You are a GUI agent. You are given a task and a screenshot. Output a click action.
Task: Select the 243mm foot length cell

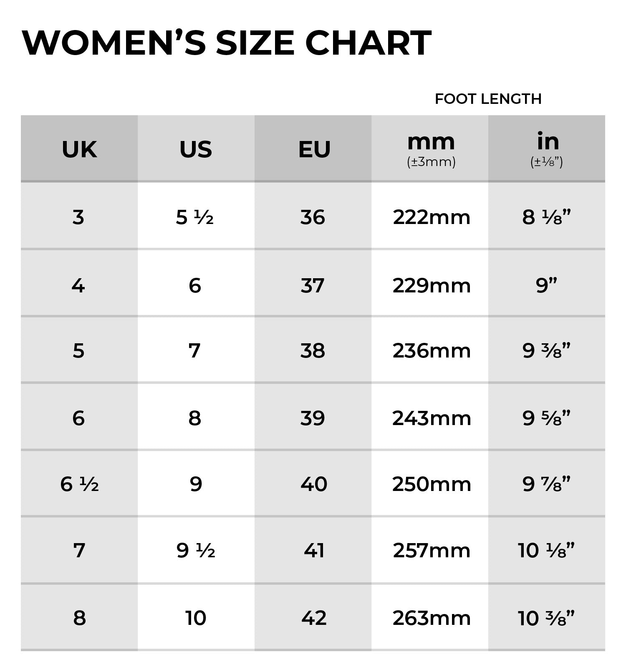[431, 418]
